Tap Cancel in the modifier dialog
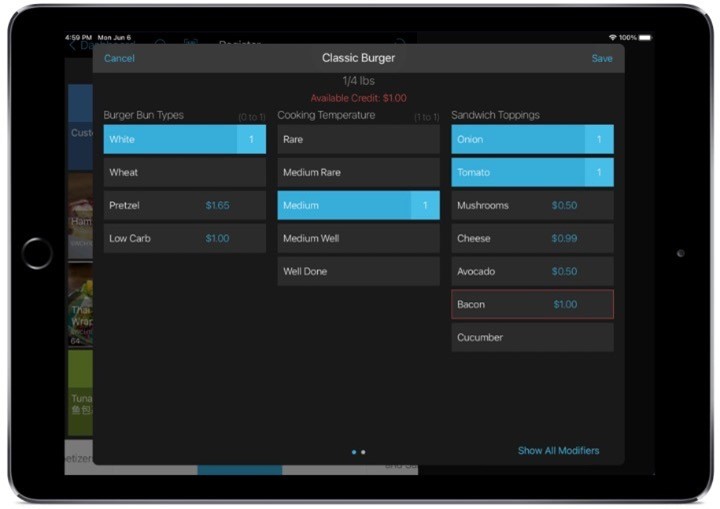The height and width of the screenshot is (509, 720). [119, 58]
